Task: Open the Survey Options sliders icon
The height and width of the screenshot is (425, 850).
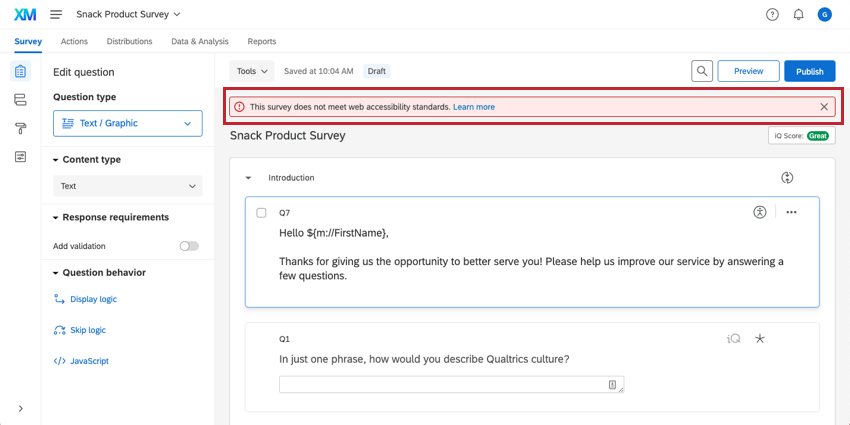Action: pyautogui.click(x=20, y=157)
